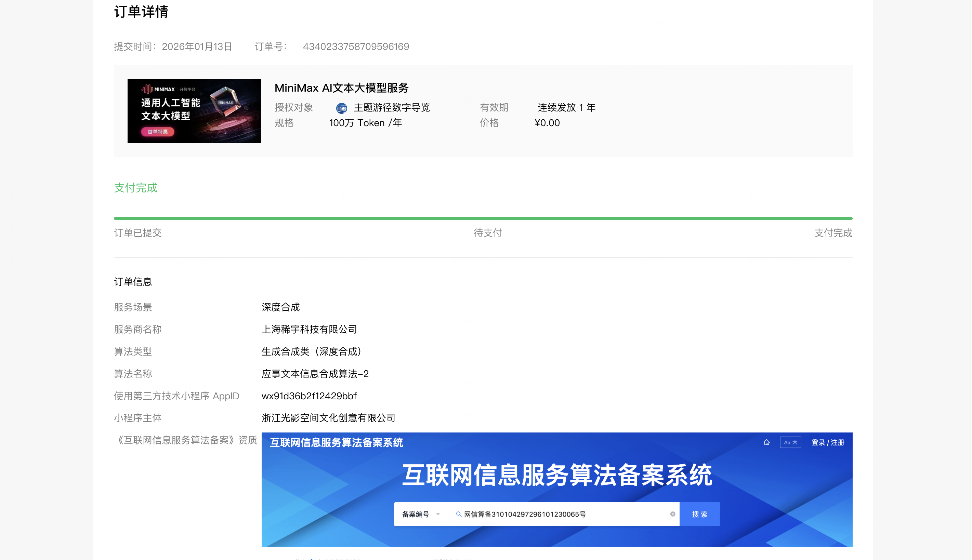Expand the 备案编号 search type dropdown

[x=420, y=514]
